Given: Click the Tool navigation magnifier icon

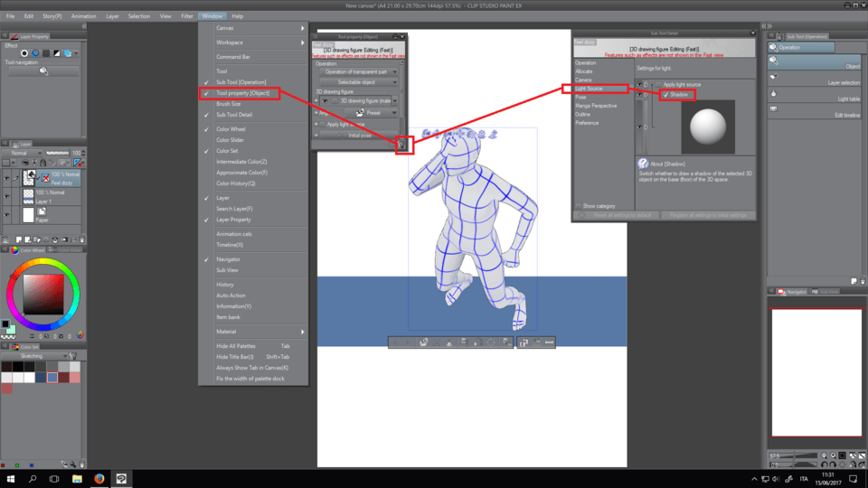Looking at the screenshot, I should (x=43, y=70).
